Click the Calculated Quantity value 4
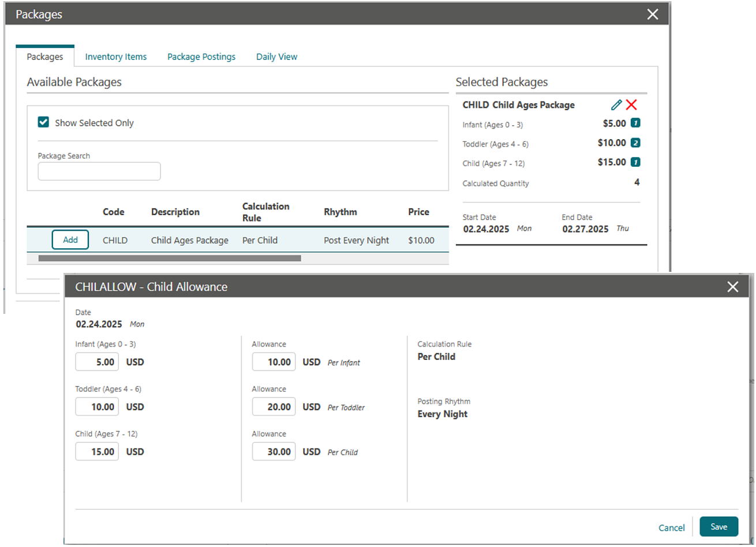 click(637, 182)
